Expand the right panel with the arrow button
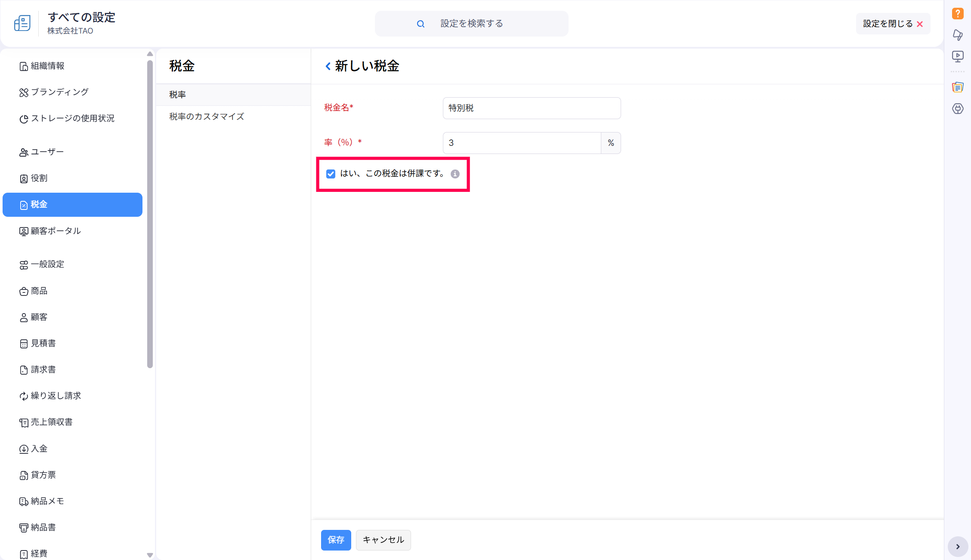The width and height of the screenshot is (971, 560). pos(958,547)
